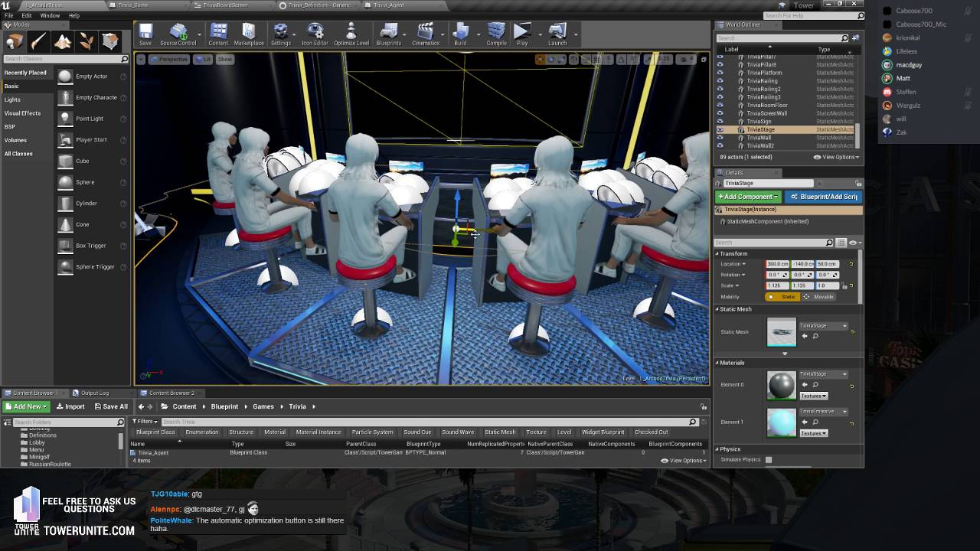
Task: Click the Save All button
Action: (x=111, y=406)
